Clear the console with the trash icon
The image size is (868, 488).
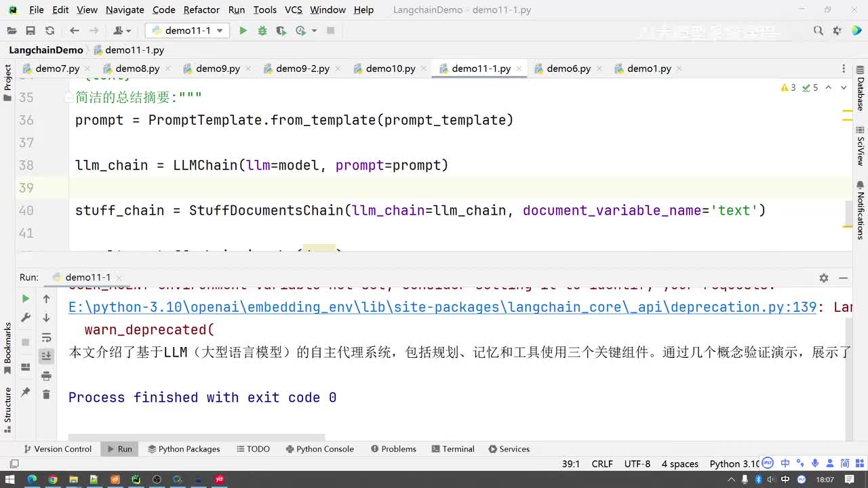click(x=46, y=394)
